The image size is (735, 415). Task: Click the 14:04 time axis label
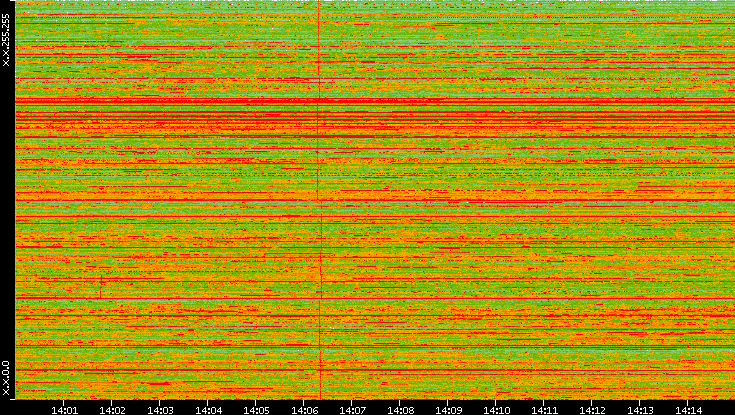[208, 411]
